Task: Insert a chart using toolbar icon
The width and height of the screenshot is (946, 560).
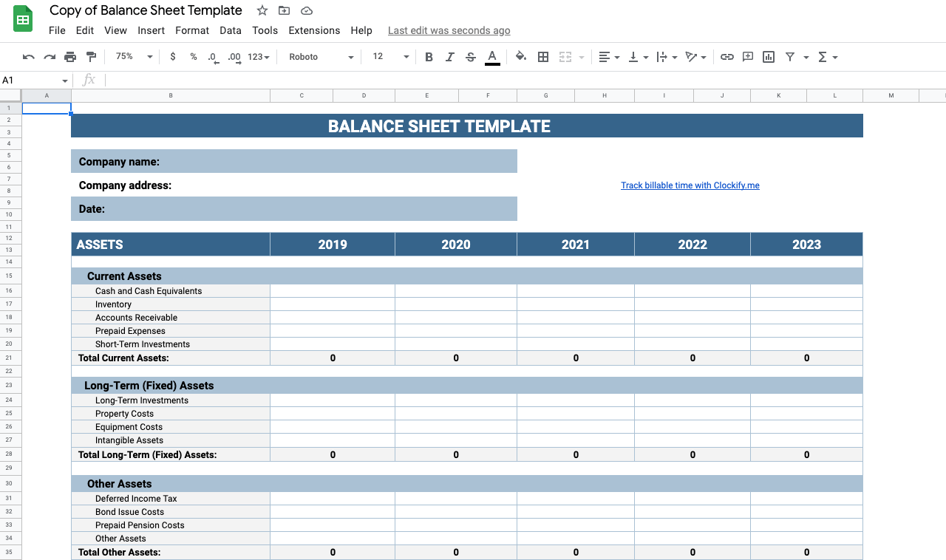Action: (x=769, y=57)
